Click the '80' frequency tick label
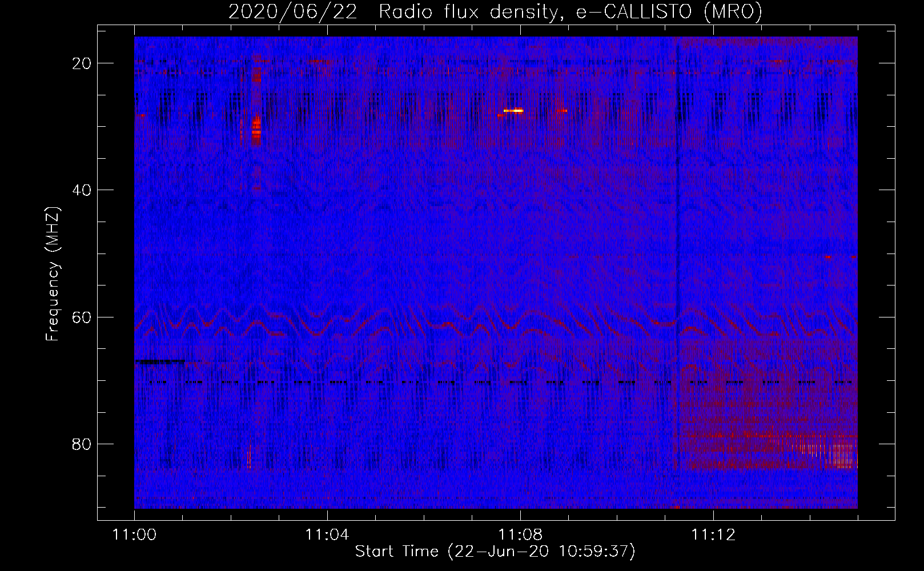This screenshot has height=571, width=924. point(82,444)
